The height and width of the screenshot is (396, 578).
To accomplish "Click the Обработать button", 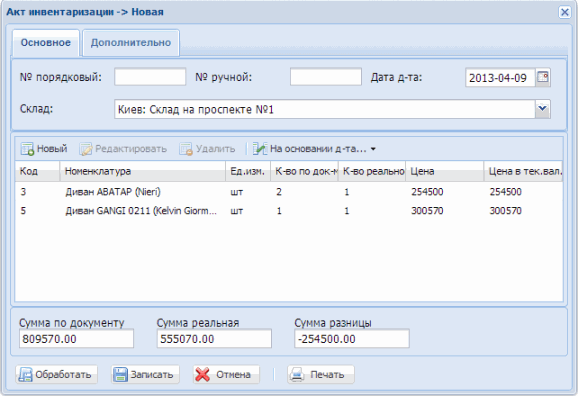I will coord(56,375).
